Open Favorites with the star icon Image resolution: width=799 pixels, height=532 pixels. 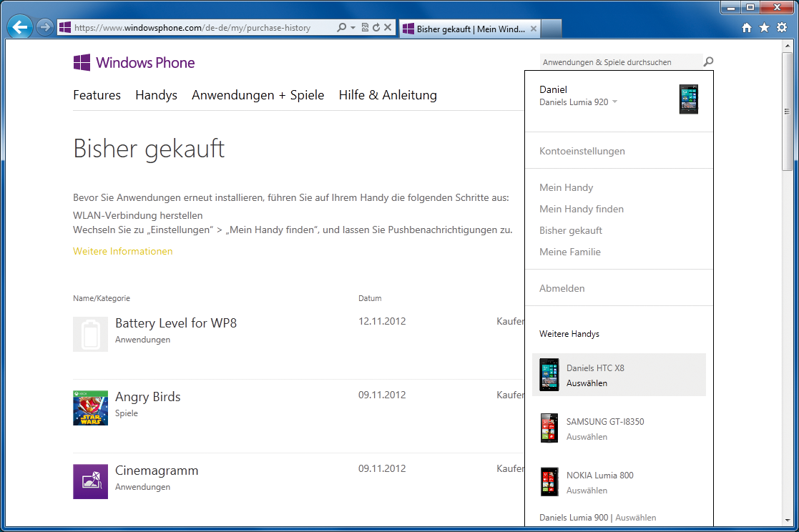pos(765,27)
